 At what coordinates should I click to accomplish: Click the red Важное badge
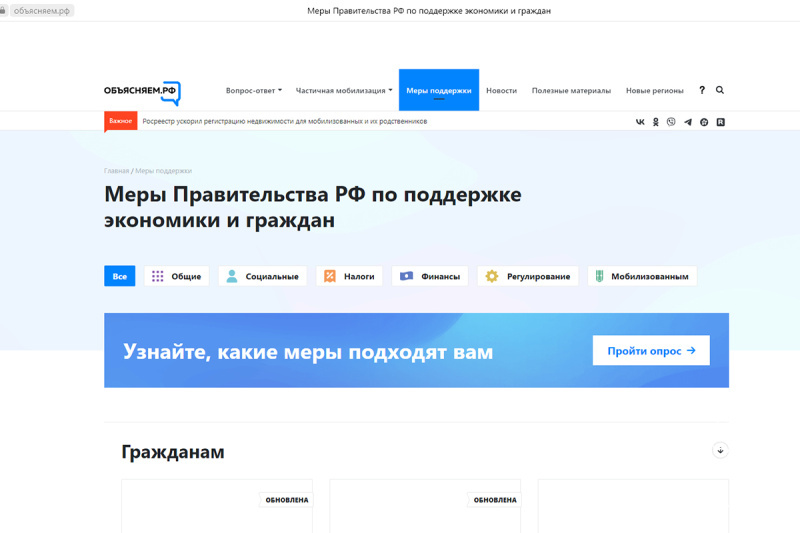click(x=120, y=121)
